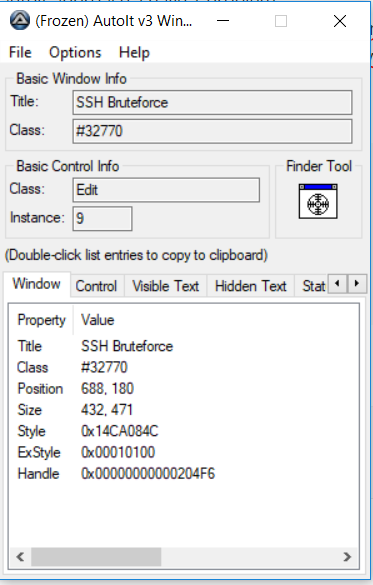Click the Instance field showing 9
The height and width of the screenshot is (585, 373).
click(102, 219)
